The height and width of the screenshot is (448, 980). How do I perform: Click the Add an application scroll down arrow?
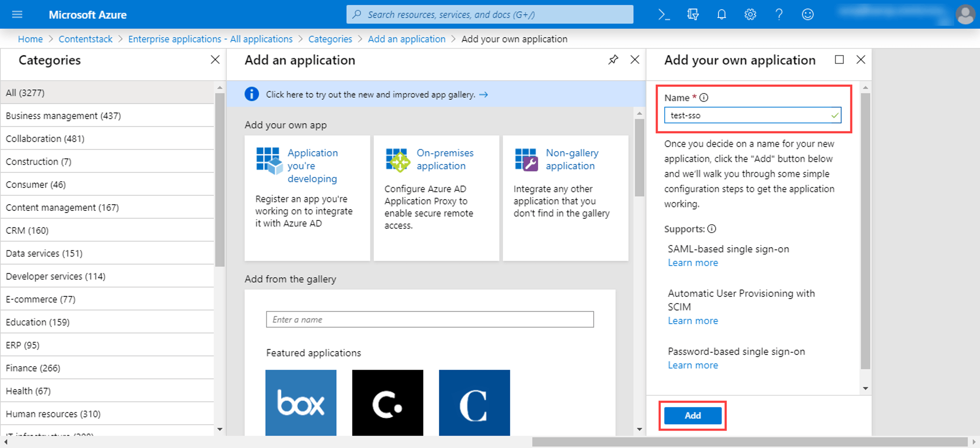pos(639,429)
